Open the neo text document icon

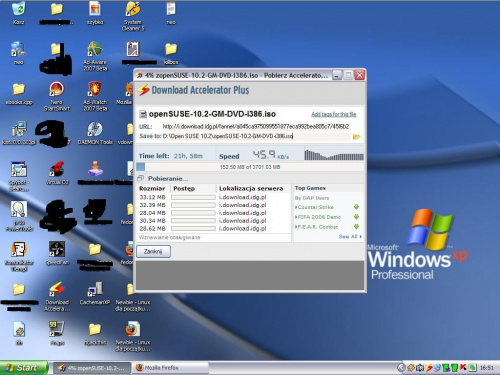[x=171, y=13]
